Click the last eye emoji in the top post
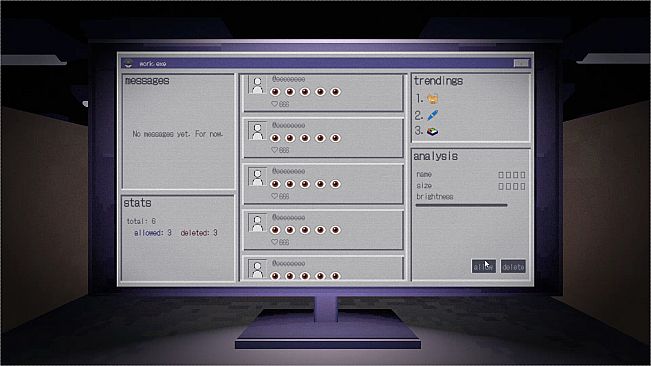Viewport: 651px width, 366px height. pos(335,92)
